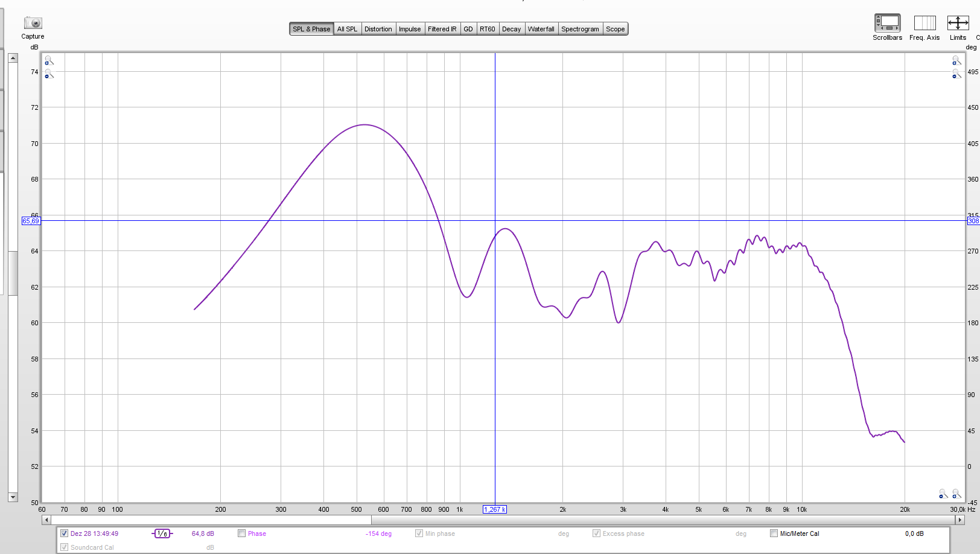980x554 pixels.
Task: Zoom in dB axis using top-left magnifier
Action: [49, 60]
